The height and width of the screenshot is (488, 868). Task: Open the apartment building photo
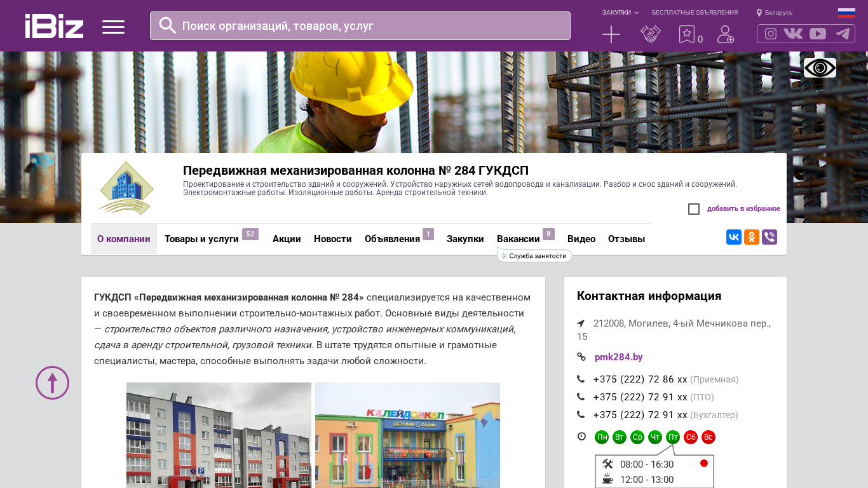[219, 435]
